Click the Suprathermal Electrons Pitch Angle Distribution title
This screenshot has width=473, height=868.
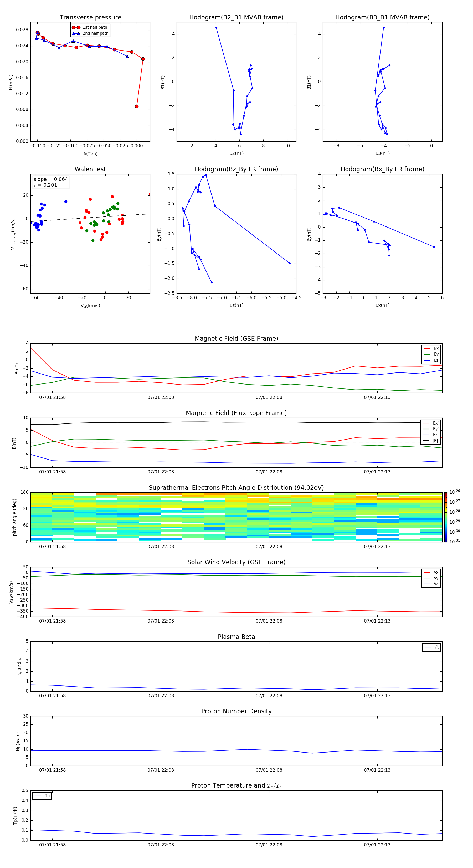236,488
